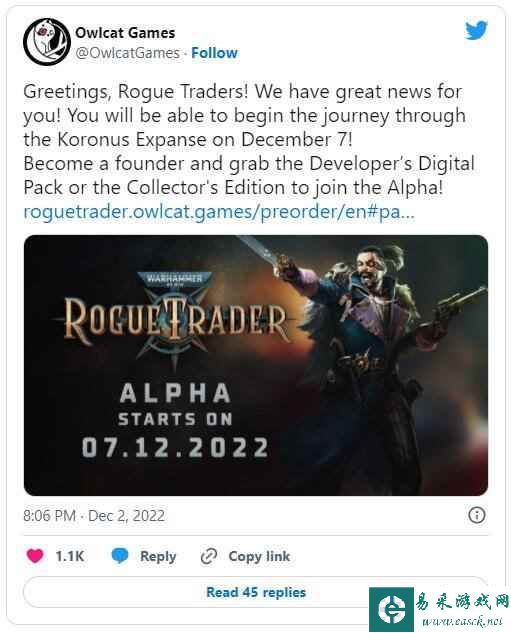
Task: Open the Rogue Trader alpha announcement image
Action: (256, 365)
